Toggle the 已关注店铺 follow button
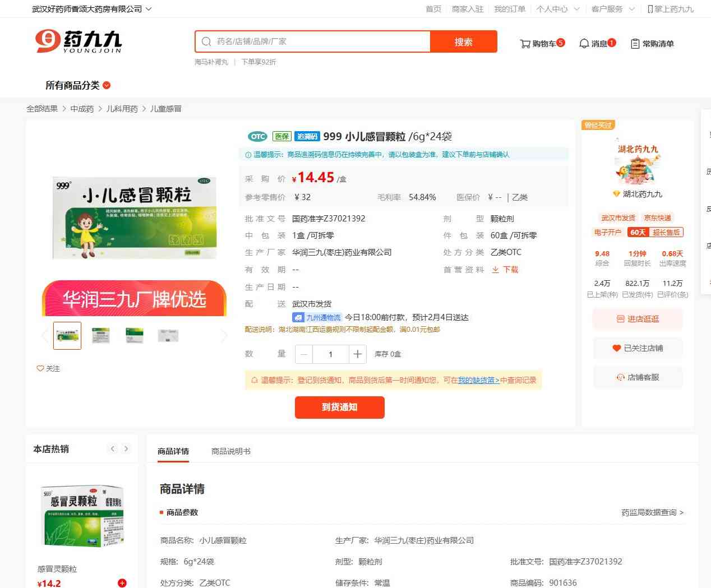The height and width of the screenshot is (588, 711). [x=638, y=348]
